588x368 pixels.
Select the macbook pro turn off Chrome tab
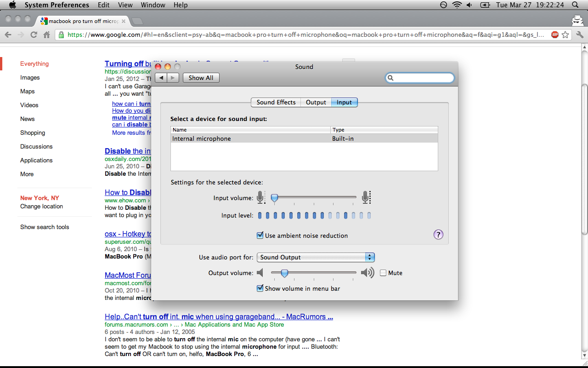83,21
